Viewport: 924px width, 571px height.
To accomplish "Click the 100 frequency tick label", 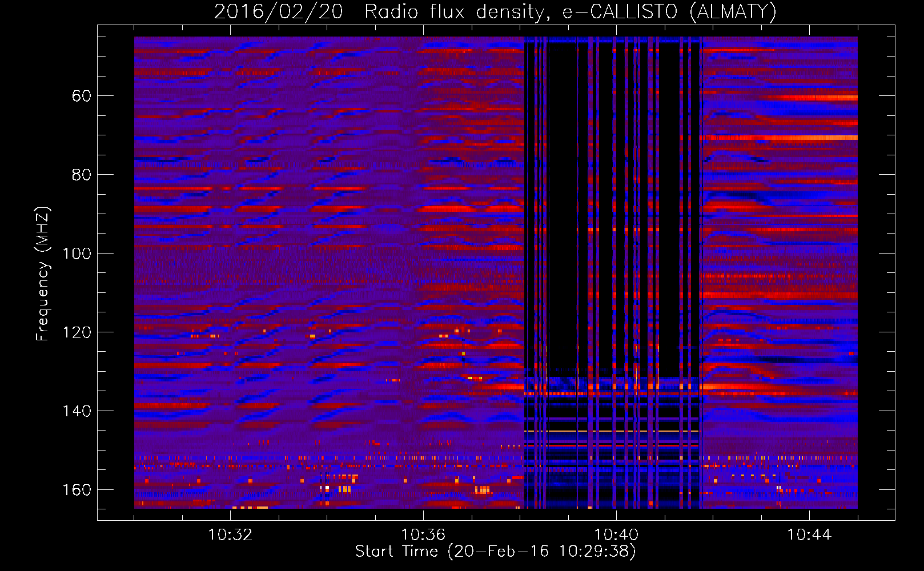I will click(x=77, y=254).
